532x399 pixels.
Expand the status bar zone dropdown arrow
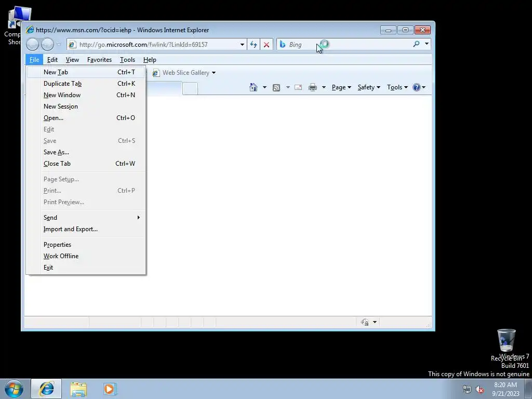(x=375, y=322)
